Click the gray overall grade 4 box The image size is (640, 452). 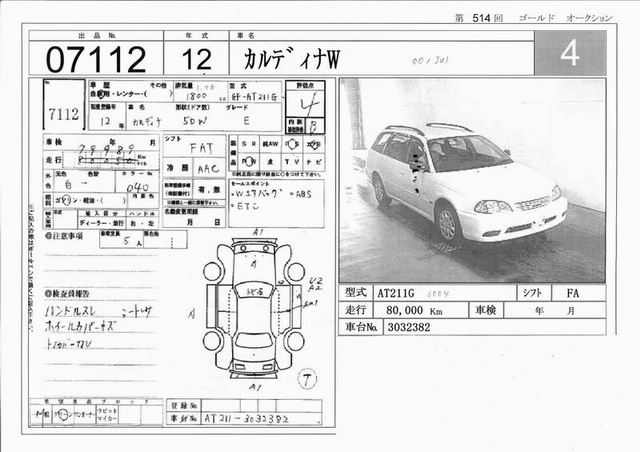(570, 53)
